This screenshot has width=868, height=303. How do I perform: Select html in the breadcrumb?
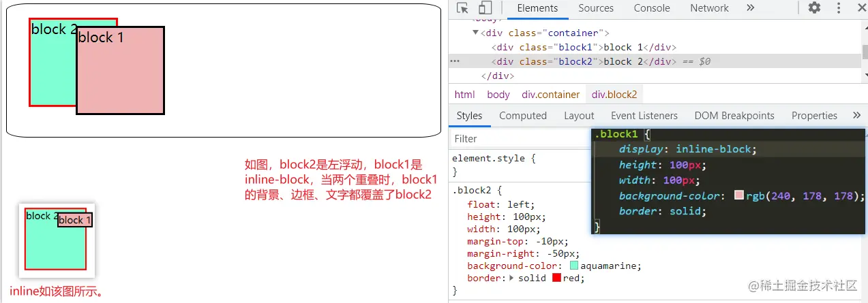click(x=464, y=95)
